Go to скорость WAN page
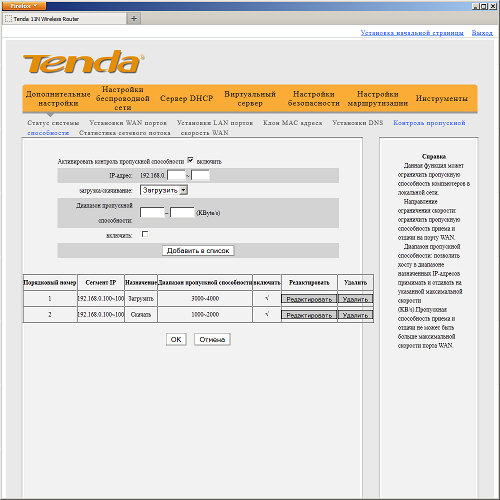500x500 pixels. coord(205,133)
